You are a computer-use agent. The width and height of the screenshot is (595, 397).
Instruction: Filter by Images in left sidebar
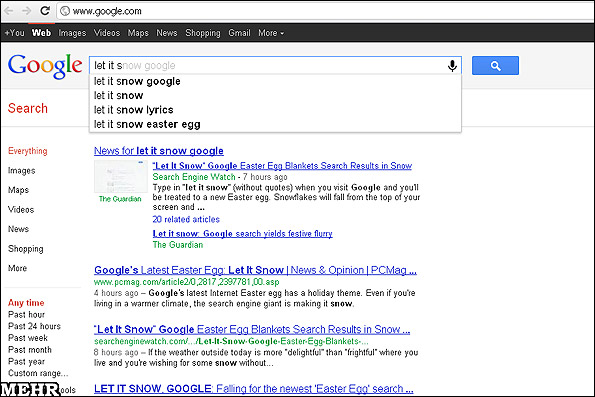pyautogui.click(x=22, y=171)
